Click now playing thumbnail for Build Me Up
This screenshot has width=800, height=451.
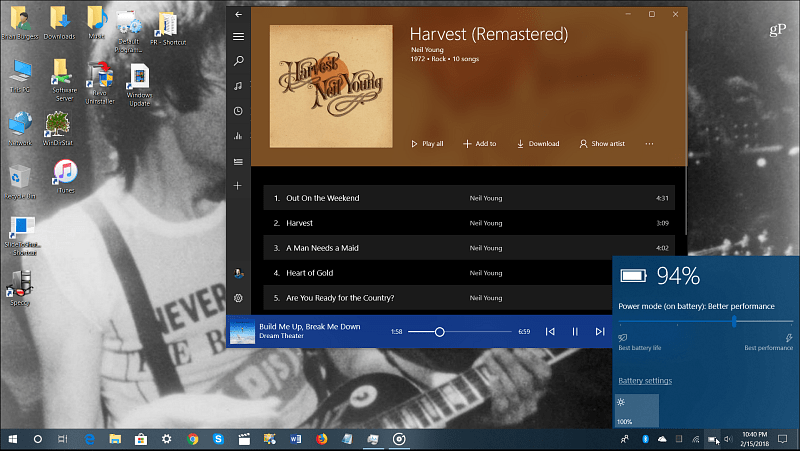(x=242, y=332)
